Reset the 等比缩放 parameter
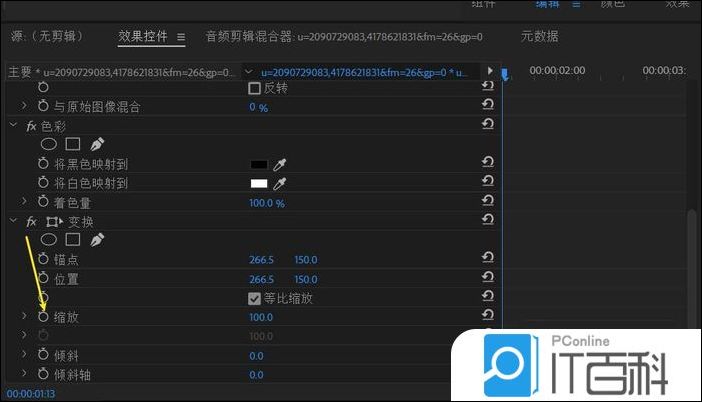Viewport: 702px width, 402px height. pyautogui.click(x=488, y=296)
